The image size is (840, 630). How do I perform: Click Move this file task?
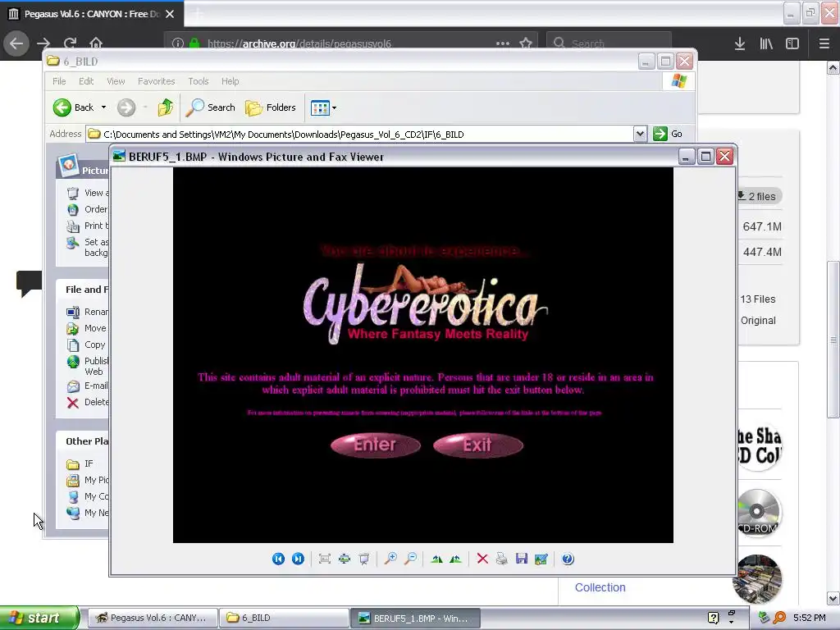tap(87, 328)
